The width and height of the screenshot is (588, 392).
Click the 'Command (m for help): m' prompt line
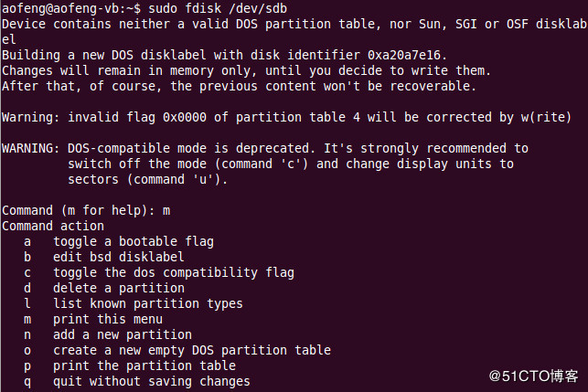tap(86, 210)
